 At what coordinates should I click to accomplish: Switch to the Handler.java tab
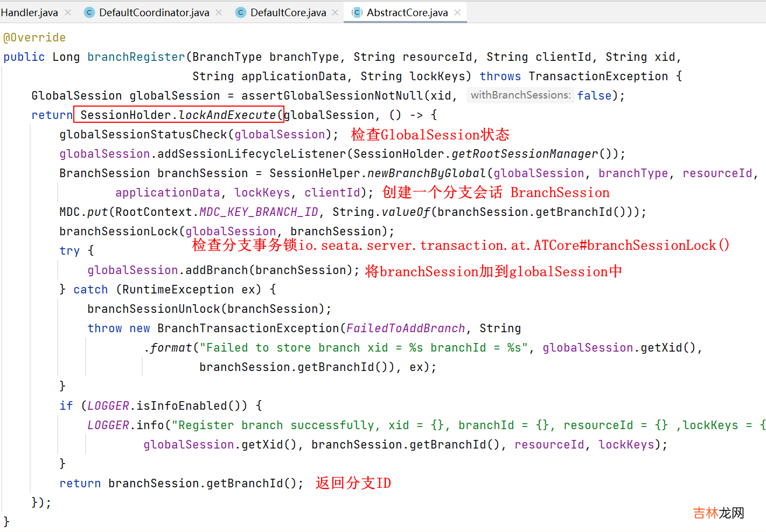[29, 12]
